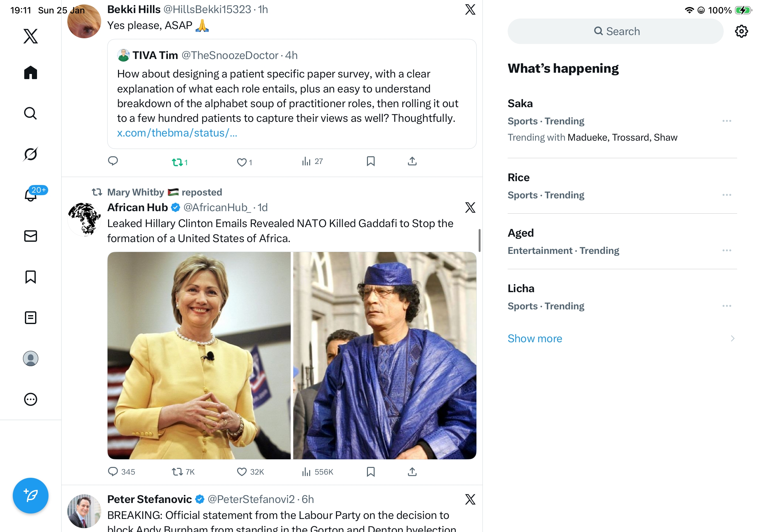The width and height of the screenshot is (762, 532).
Task: Open notifications bell with 20+ badge
Action: tap(31, 195)
